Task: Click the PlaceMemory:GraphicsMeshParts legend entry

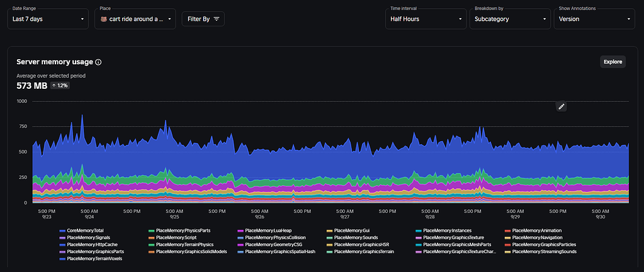Action: tap(452, 244)
